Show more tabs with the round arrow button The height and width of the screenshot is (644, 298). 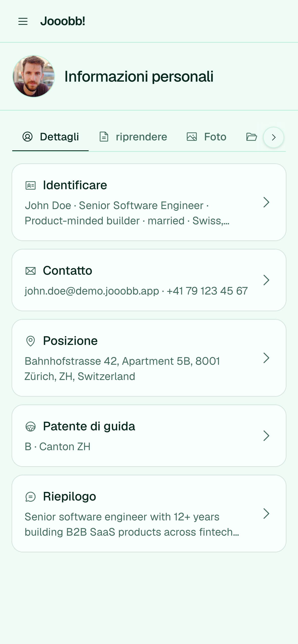point(274,137)
